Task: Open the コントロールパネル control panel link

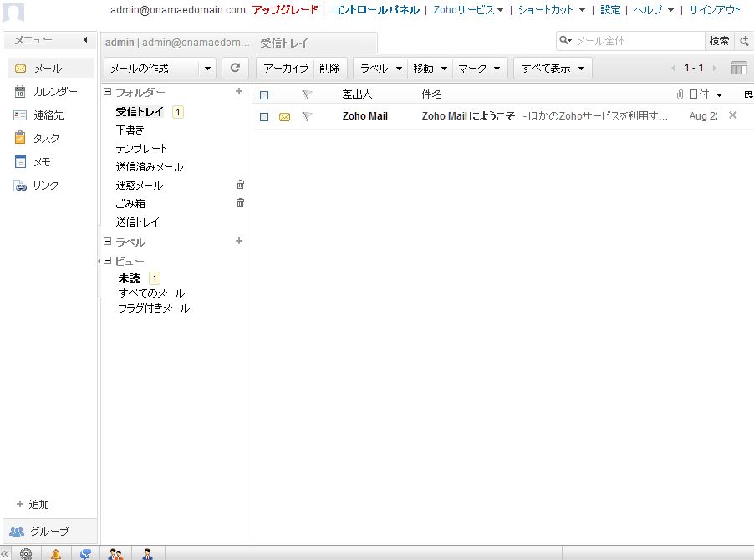Action: tap(375, 10)
